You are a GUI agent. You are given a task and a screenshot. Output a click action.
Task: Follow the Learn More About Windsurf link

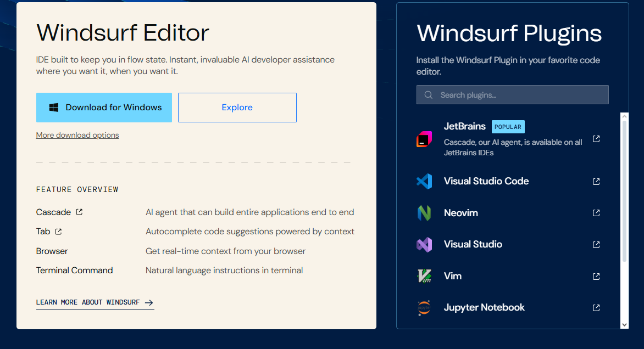coord(95,302)
